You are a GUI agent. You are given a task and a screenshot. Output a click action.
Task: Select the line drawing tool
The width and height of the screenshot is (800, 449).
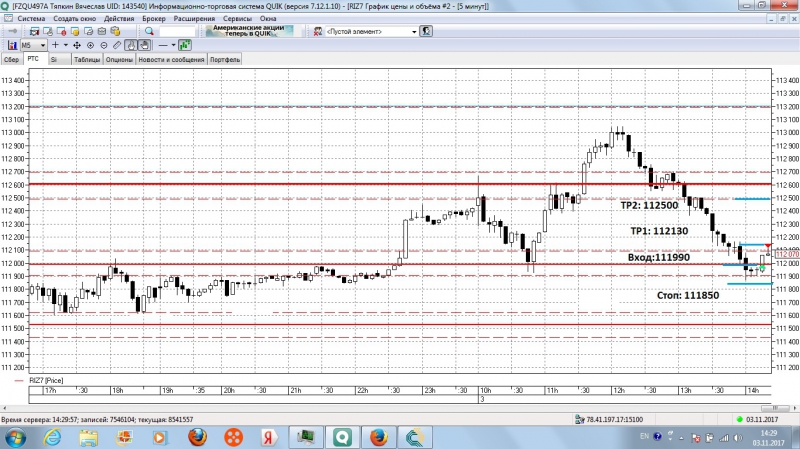pos(163,45)
